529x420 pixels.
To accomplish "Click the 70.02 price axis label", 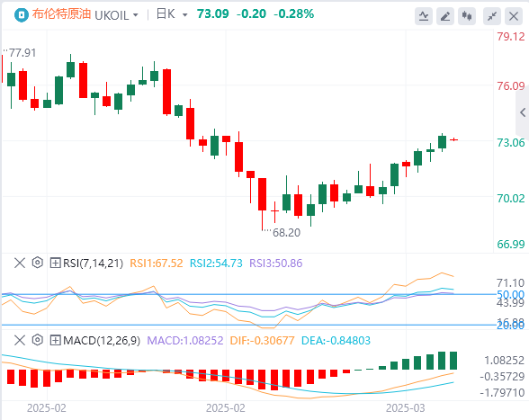I will click(511, 198).
